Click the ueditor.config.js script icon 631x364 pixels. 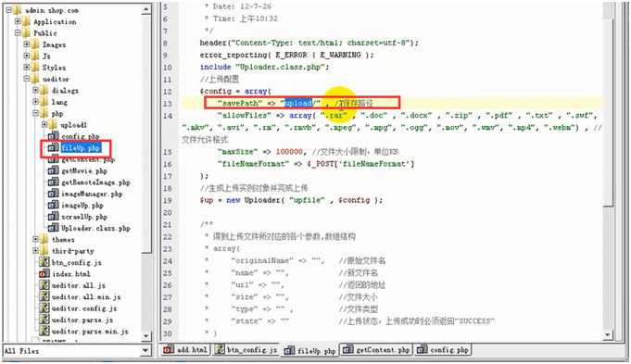tap(44, 308)
